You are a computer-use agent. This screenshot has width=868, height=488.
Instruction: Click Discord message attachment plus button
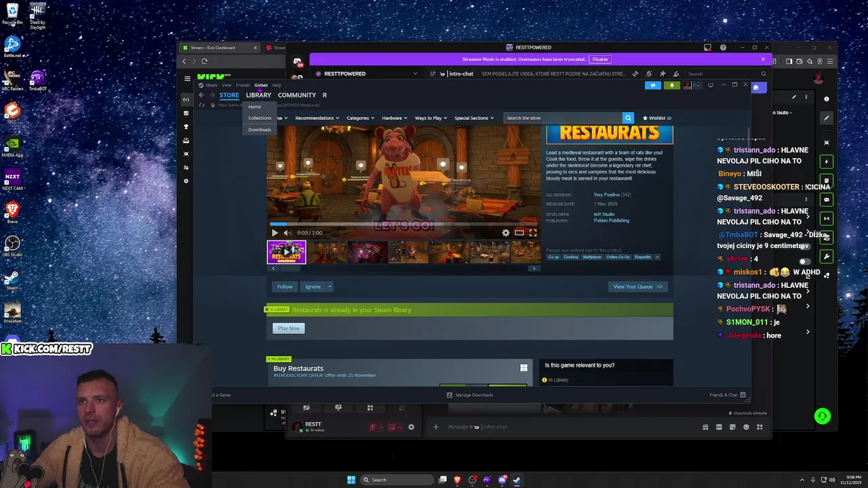click(x=436, y=427)
